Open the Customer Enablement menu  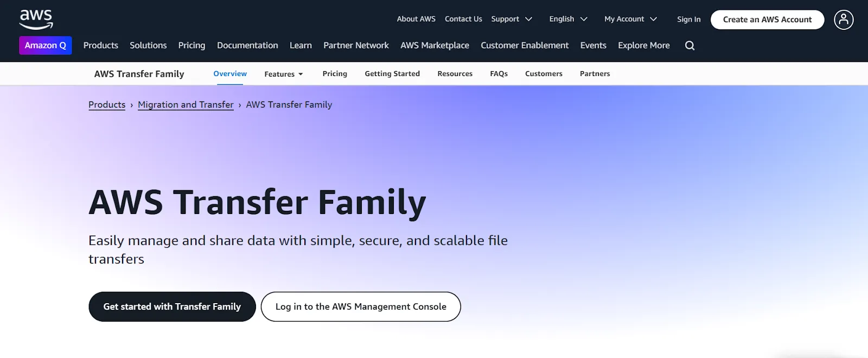coord(525,46)
